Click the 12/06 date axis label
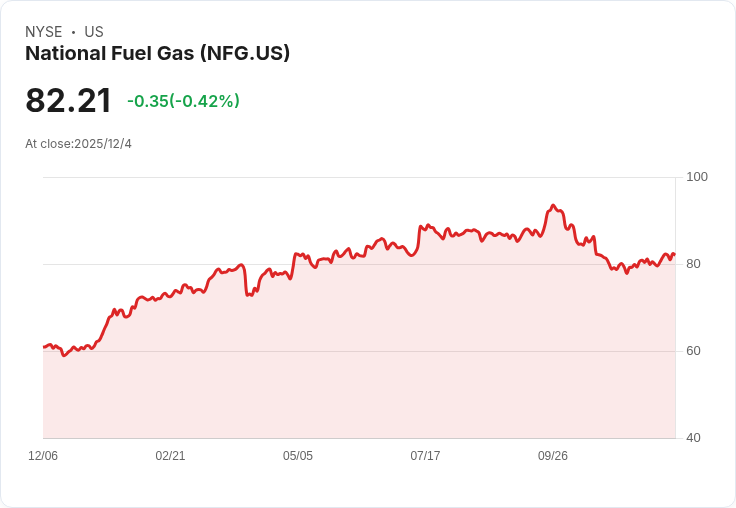Image resolution: width=736 pixels, height=508 pixels. coord(43,456)
